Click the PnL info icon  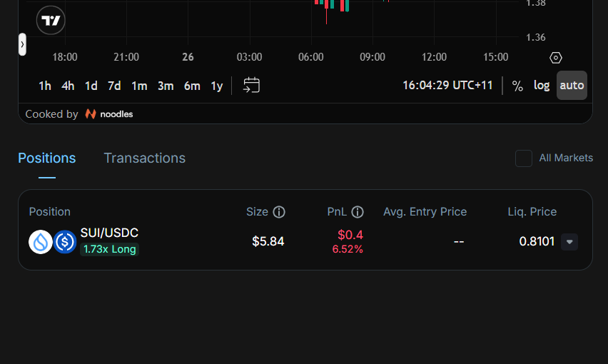coord(358,212)
